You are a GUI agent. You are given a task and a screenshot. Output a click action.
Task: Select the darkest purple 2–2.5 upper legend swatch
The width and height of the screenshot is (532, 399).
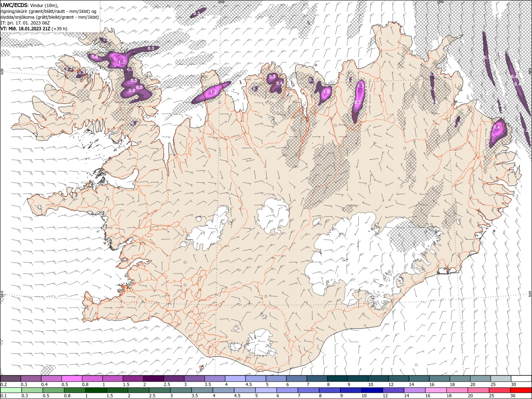point(153,379)
